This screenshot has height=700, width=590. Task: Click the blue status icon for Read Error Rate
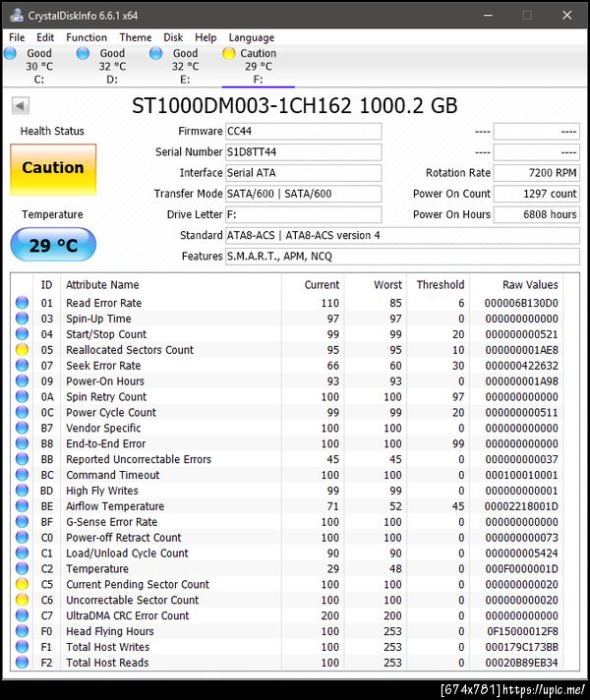point(22,303)
